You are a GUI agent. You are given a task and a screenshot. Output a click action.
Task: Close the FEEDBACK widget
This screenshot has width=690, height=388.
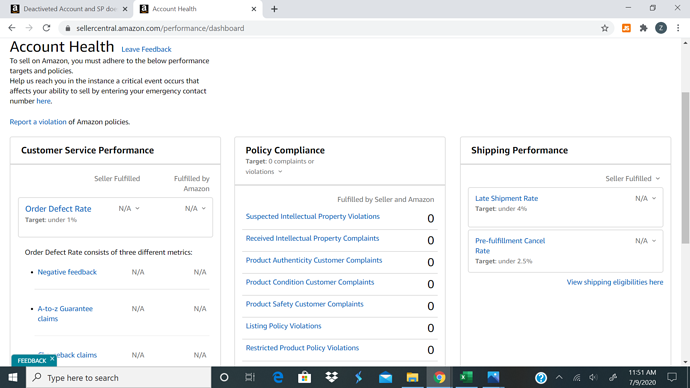[x=52, y=359]
